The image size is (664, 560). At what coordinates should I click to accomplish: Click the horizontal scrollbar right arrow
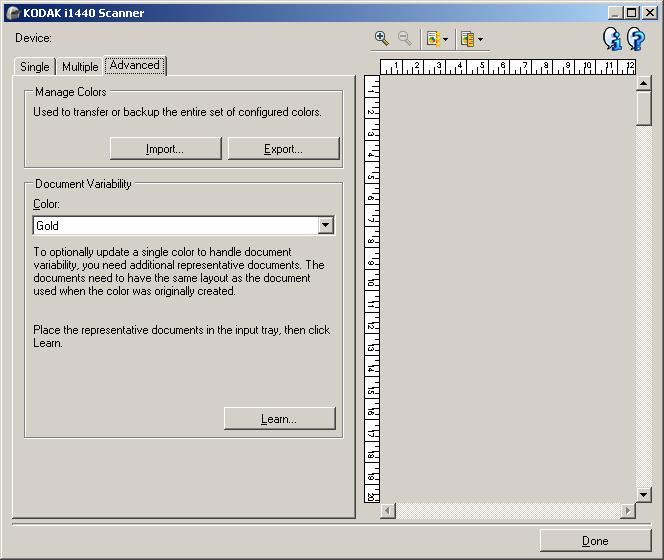[628, 510]
